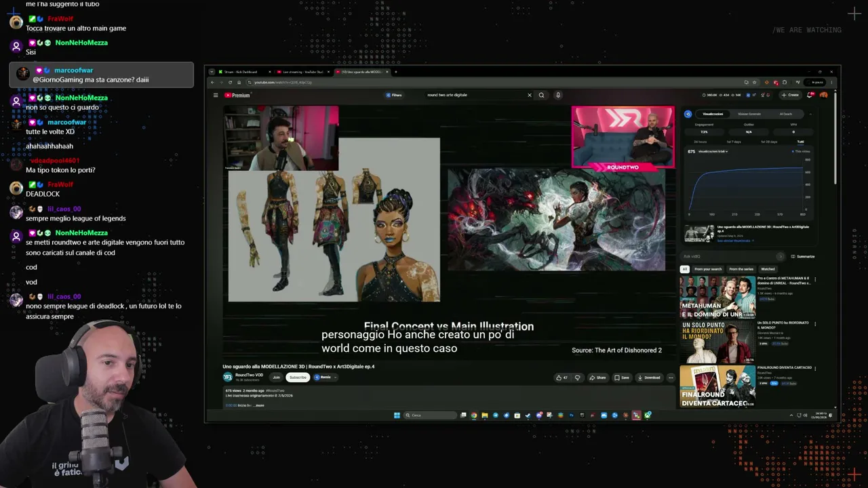Viewport: 868px width, 488px height.
Task: Open the FINALROUND DIVENTA CARTACEO thumbnail
Action: click(x=717, y=386)
